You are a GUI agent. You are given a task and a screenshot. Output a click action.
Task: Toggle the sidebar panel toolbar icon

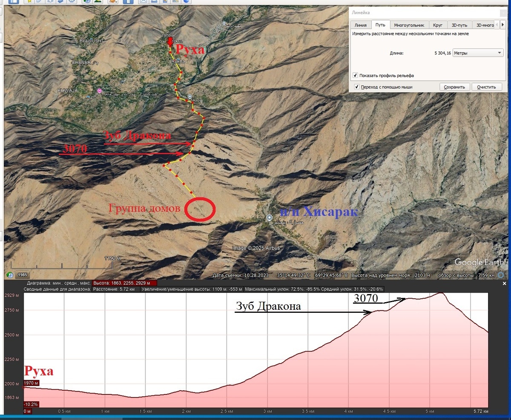[14, 2]
